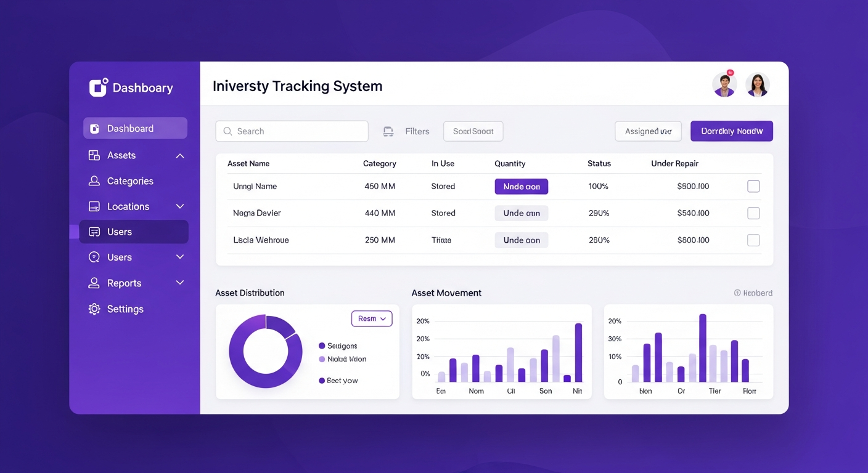The image size is (868, 473).
Task: Click the Dashbovary logo icon in sidebar
Action: point(99,87)
